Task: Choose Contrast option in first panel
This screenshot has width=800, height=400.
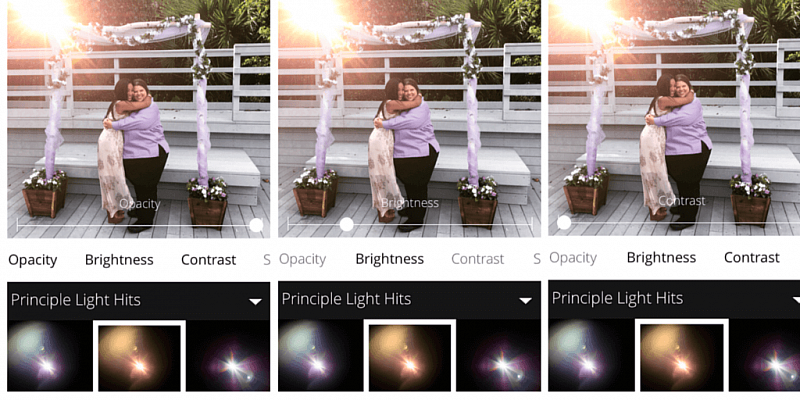Action: (x=209, y=260)
